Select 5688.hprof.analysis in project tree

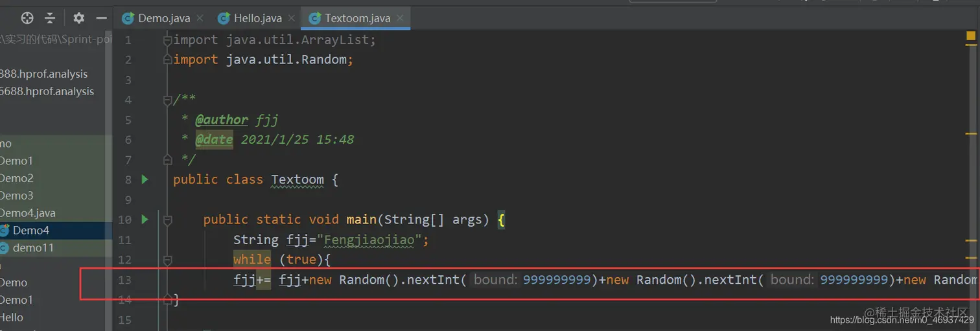tap(47, 91)
